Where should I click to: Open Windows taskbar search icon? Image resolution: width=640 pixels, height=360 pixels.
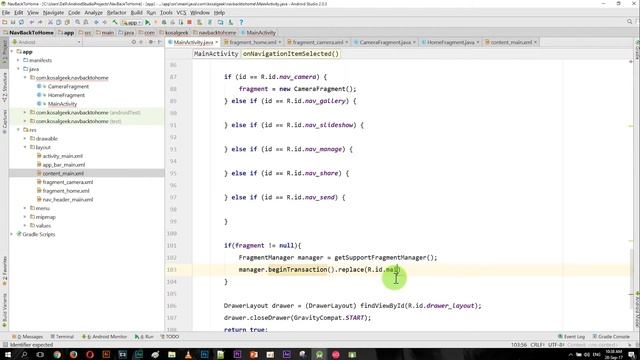click(x=24, y=354)
